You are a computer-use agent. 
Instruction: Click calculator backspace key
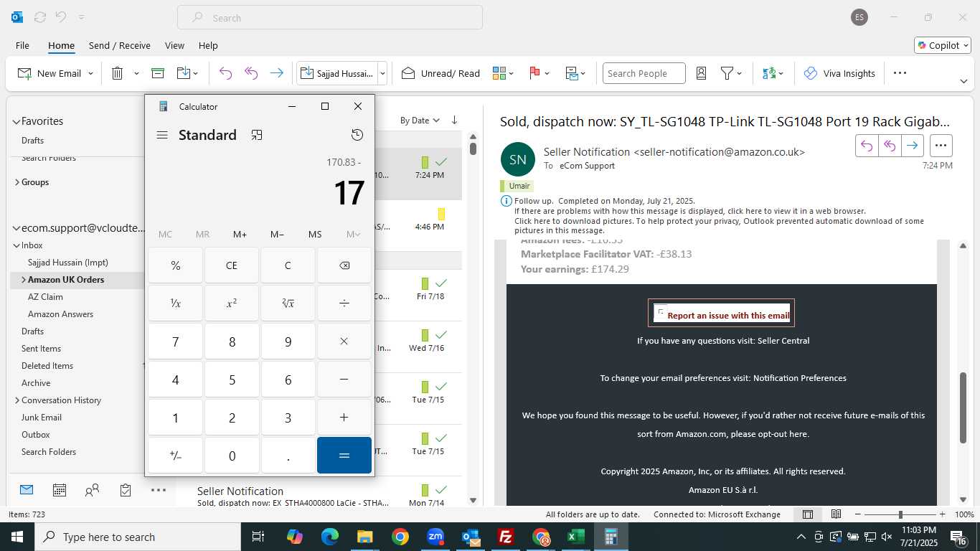(x=344, y=265)
